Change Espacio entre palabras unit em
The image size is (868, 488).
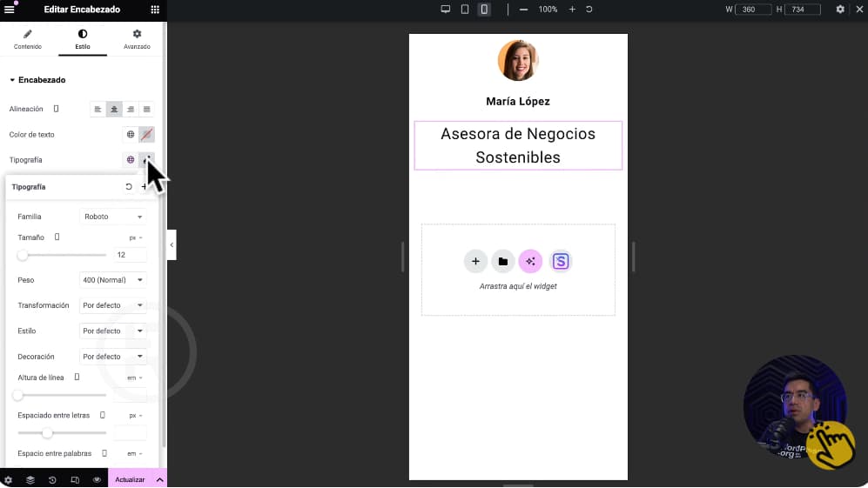click(x=135, y=454)
